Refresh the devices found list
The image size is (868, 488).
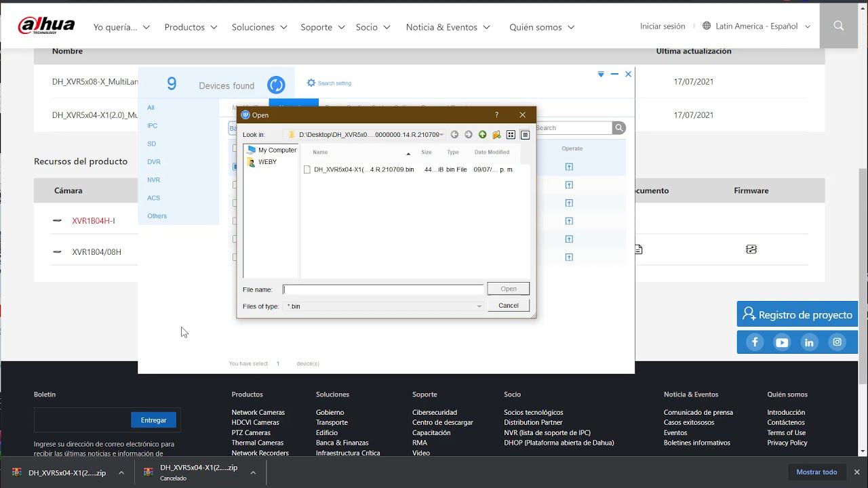(276, 85)
